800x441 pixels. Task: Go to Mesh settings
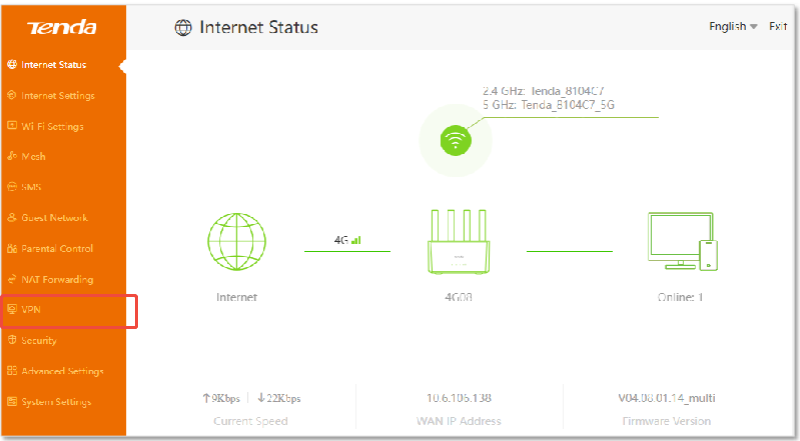tap(33, 157)
